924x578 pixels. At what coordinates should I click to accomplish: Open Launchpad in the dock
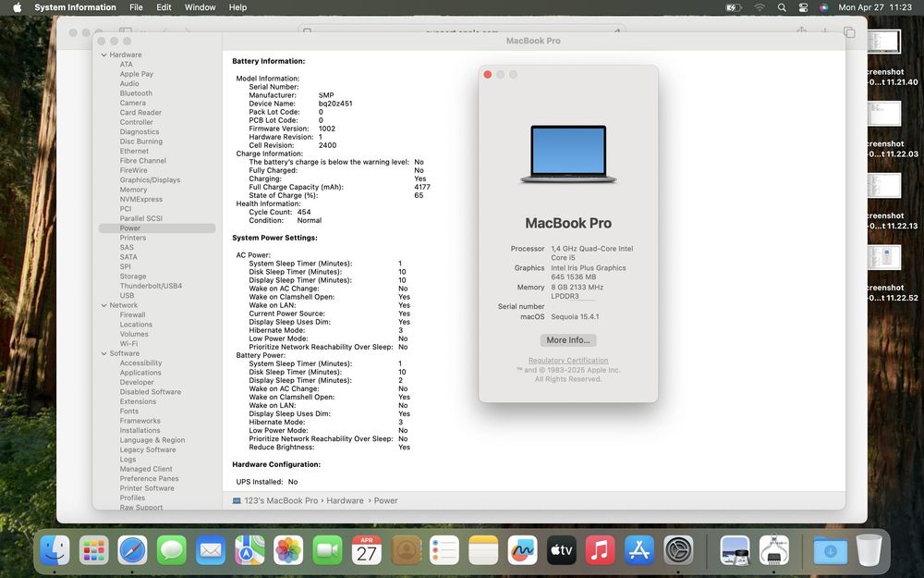pyautogui.click(x=93, y=550)
